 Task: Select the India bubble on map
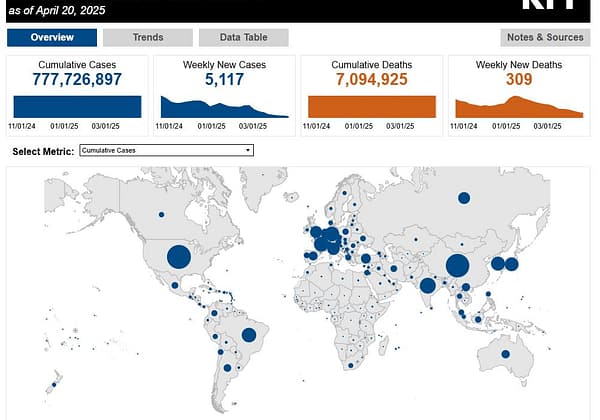tap(427, 285)
